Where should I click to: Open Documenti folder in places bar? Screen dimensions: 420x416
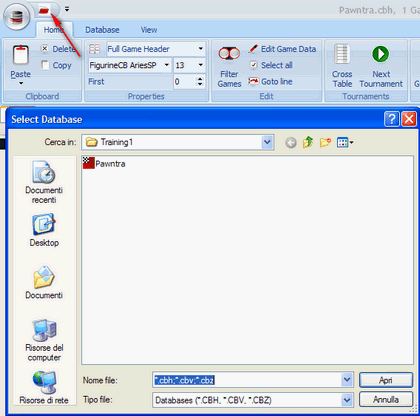tap(44, 283)
